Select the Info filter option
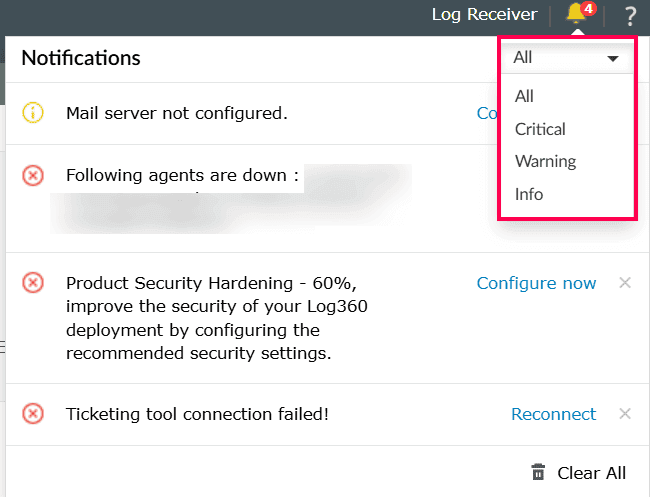Image resolution: width=650 pixels, height=497 pixels. (x=529, y=194)
